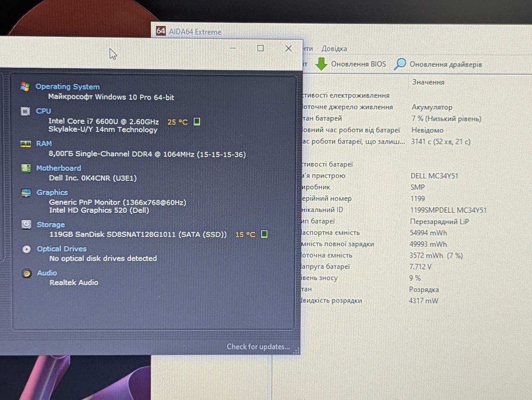Click the Motherboard icon
532x400 pixels.
point(26,168)
